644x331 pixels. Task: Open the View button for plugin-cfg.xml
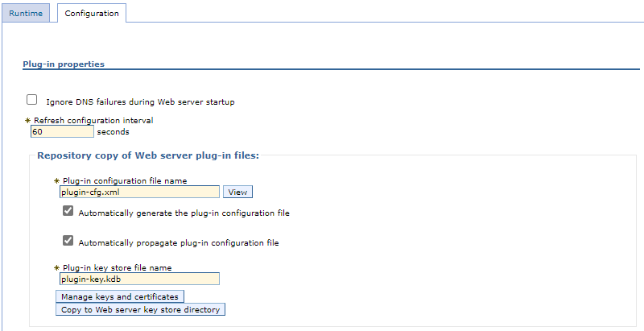(237, 192)
